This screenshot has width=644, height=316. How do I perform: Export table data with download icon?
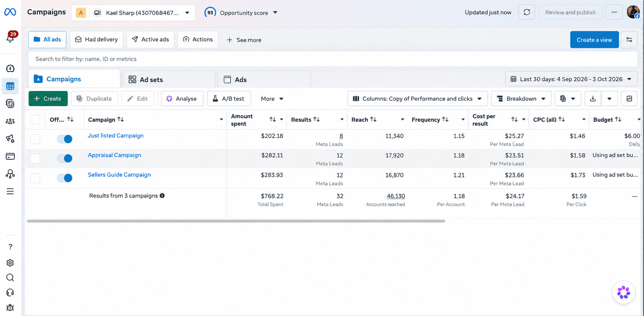593,99
